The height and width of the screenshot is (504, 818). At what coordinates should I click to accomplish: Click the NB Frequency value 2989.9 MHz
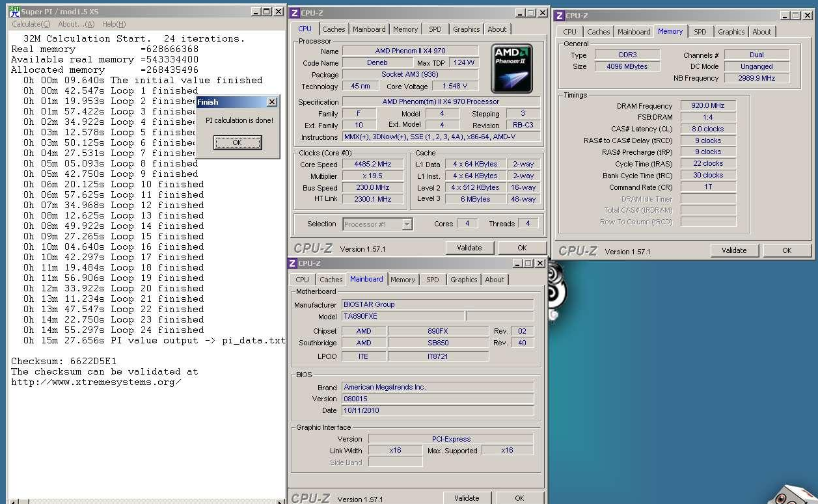tap(756, 78)
